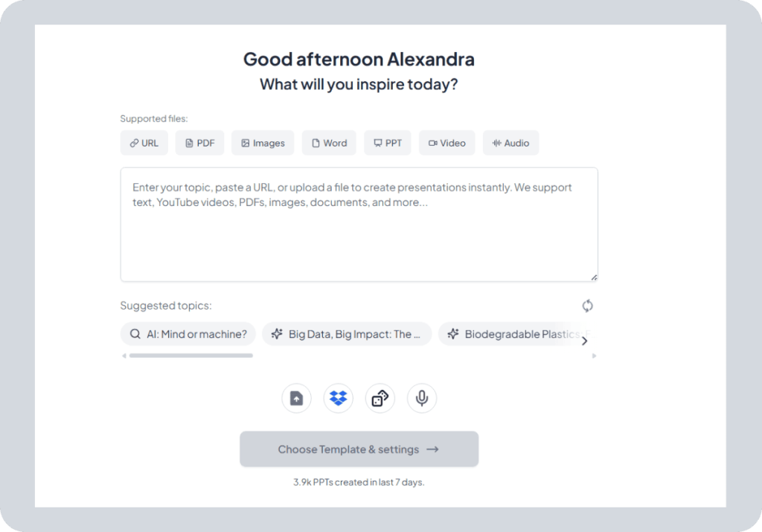
Task: Toggle the Video supported file type
Action: coord(446,143)
